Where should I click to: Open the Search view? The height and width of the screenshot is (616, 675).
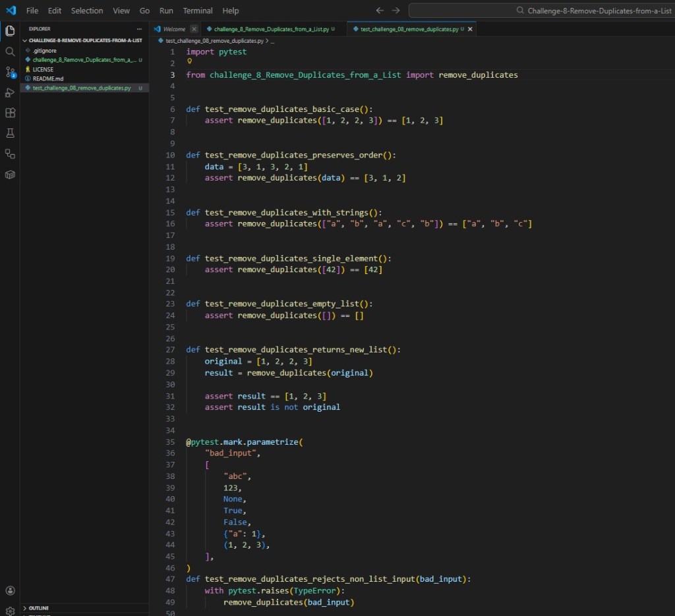pyautogui.click(x=10, y=51)
